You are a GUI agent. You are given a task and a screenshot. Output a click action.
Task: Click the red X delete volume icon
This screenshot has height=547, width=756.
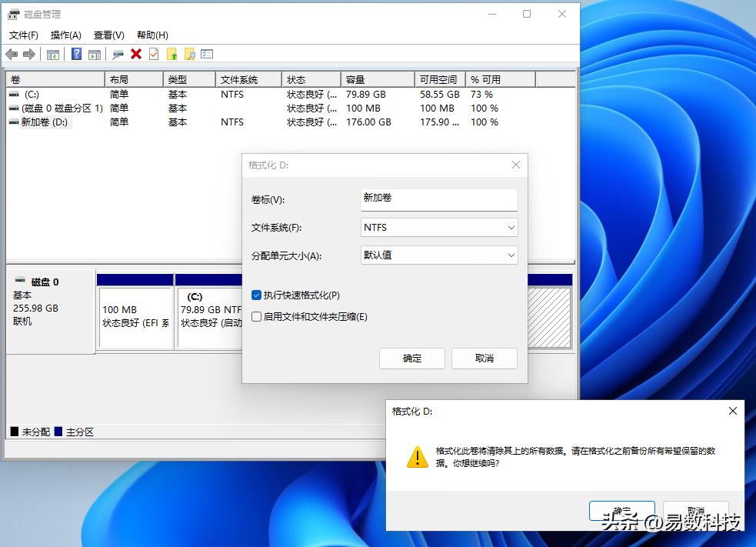click(136, 54)
